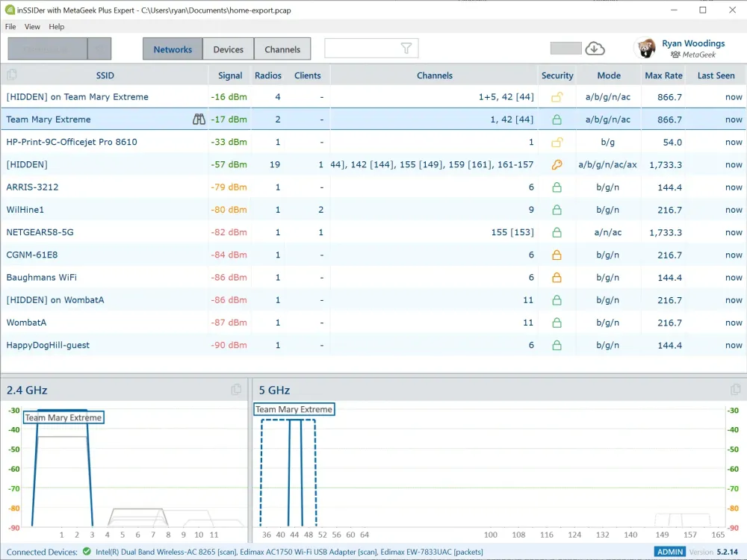This screenshot has height=560, width=747.
Task: Click the ADMIN badge in the status bar
Action: click(x=670, y=551)
